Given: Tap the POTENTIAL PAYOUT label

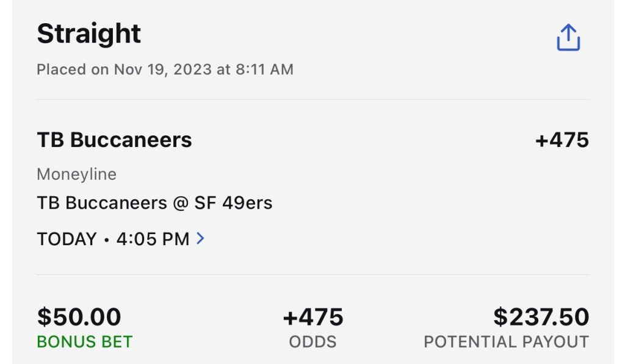Looking at the screenshot, I should tap(506, 342).
